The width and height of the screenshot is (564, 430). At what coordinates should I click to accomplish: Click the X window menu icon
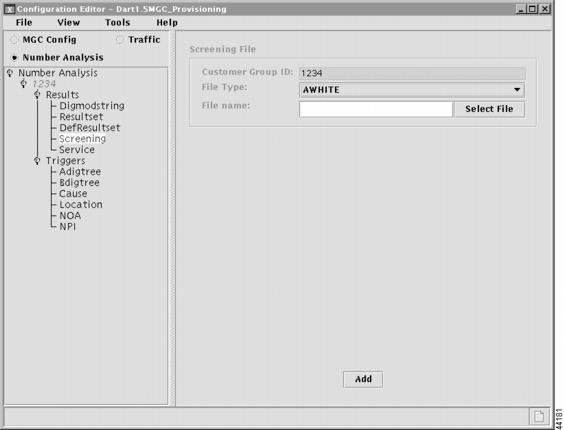coord(9,9)
